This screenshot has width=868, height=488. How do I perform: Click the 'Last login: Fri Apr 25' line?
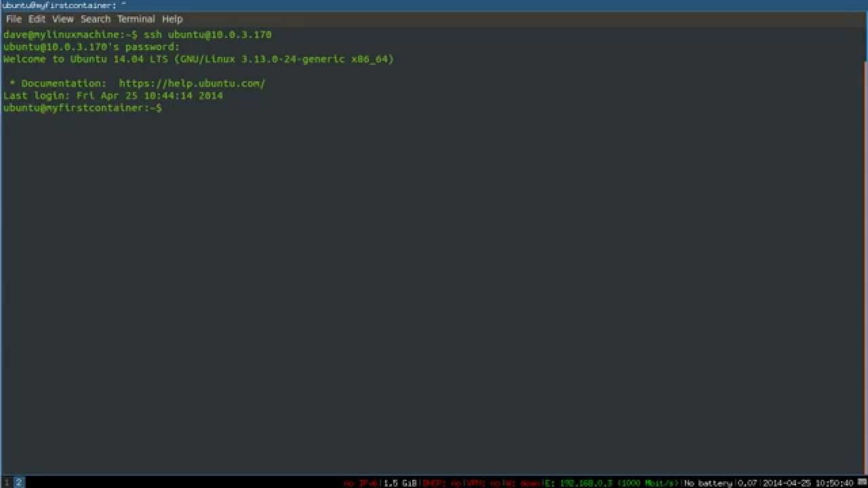click(x=113, y=96)
